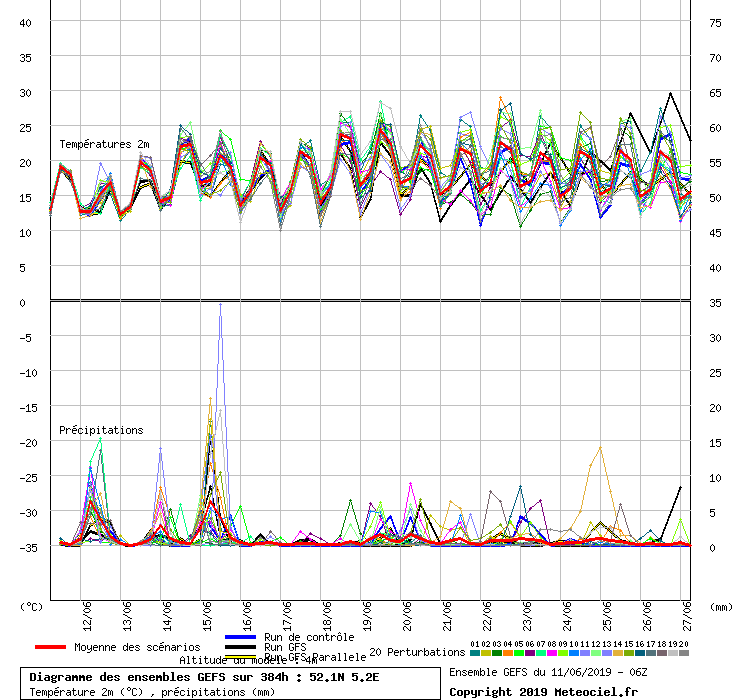Click 'Température 2m (°C), précipitations (mm)' subtitle
The width and height of the screenshot is (740, 700).
point(152,692)
